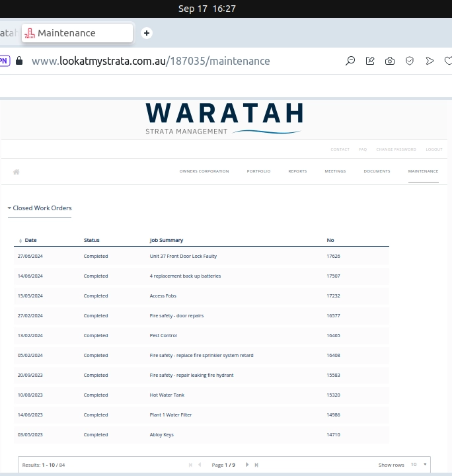Click the Results 1 - 10 / 84 text
Viewport: 452px width, 476px height.
click(x=44, y=465)
